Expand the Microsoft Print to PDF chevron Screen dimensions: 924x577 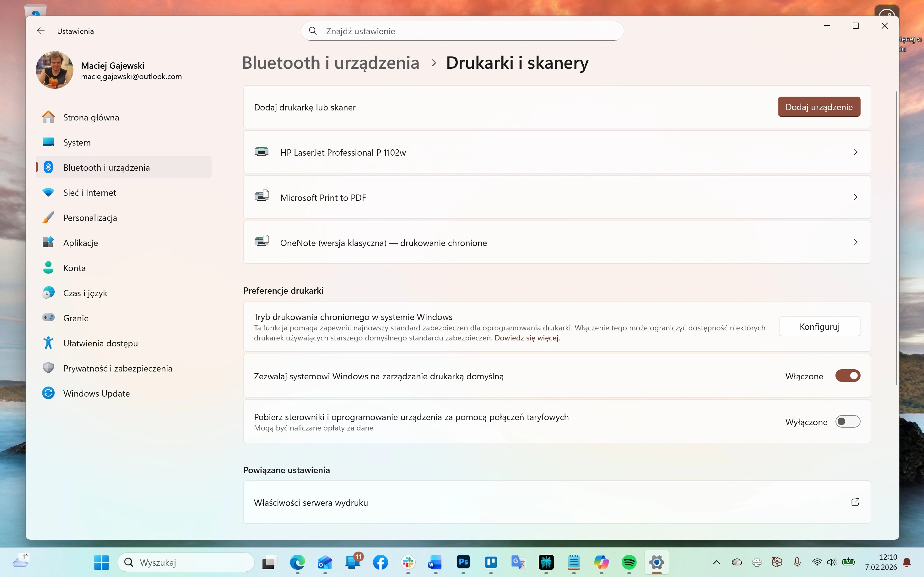855,197
